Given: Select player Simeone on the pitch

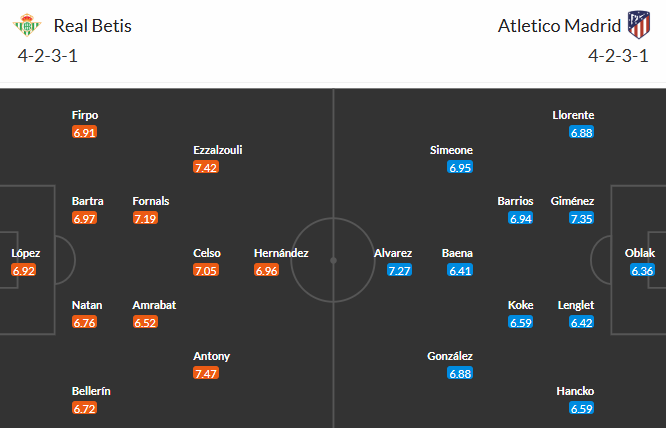Looking at the screenshot, I should 451,150.
